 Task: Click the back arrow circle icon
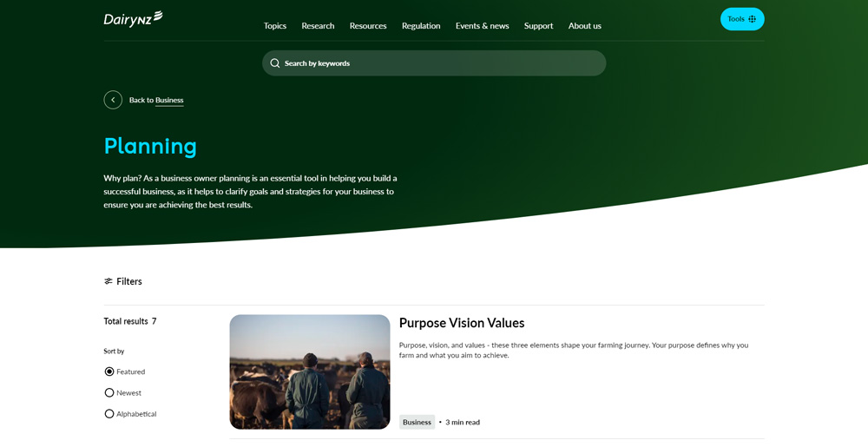[113, 100]
